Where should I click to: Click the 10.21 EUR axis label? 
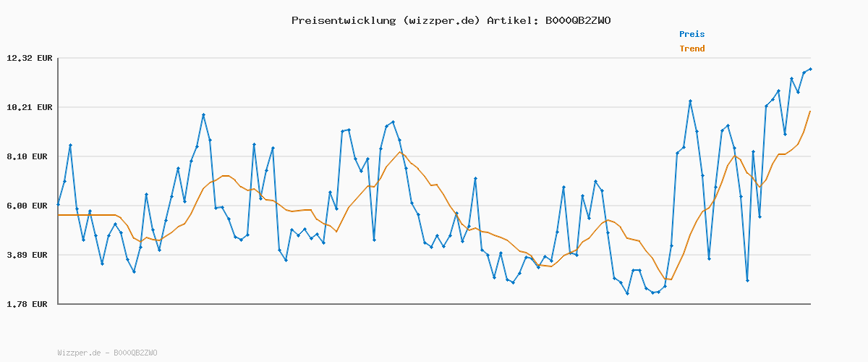click(30, 107)
